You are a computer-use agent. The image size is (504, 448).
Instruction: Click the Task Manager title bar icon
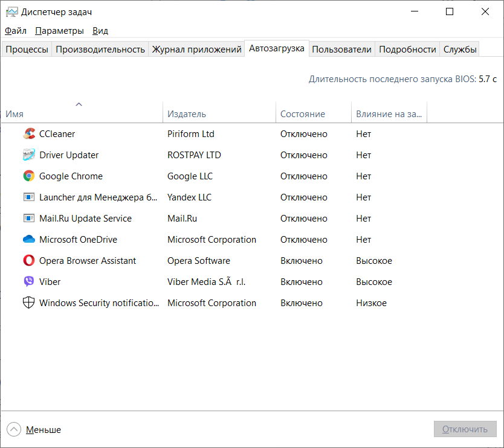(11, 12)
